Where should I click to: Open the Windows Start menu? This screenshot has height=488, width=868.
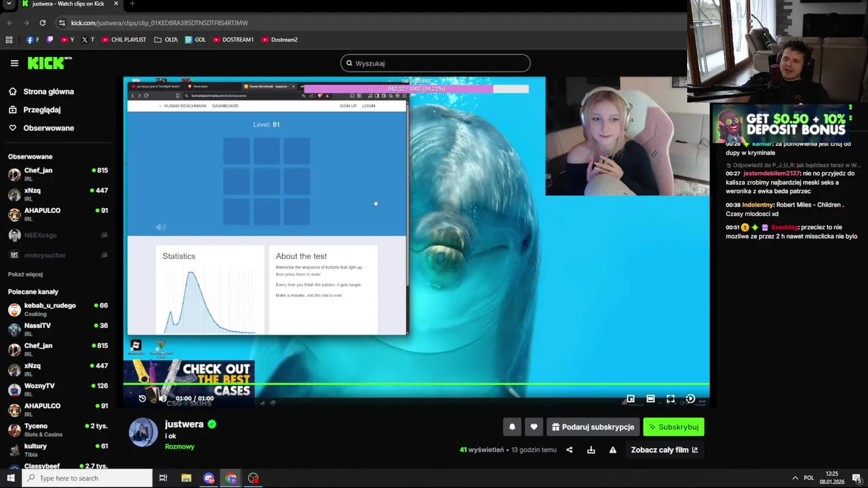click(10, 479)
